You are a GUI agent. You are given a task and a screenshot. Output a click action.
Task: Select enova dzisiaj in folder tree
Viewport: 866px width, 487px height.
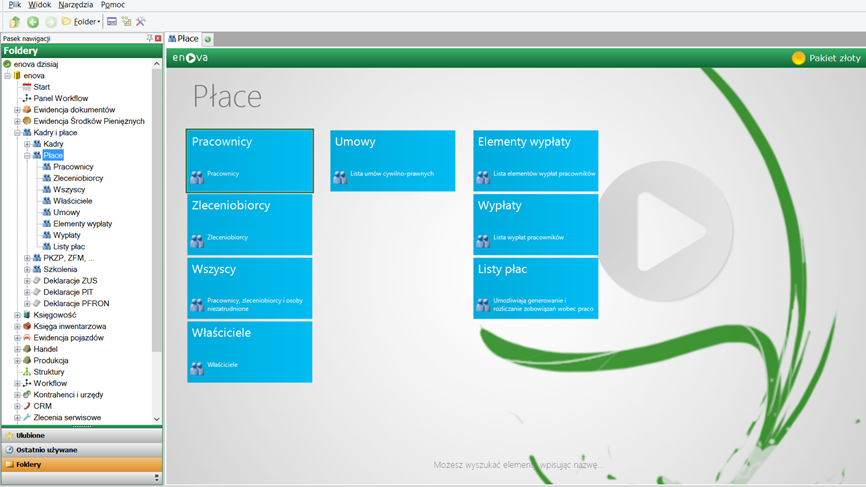click(x=36, y=64)
